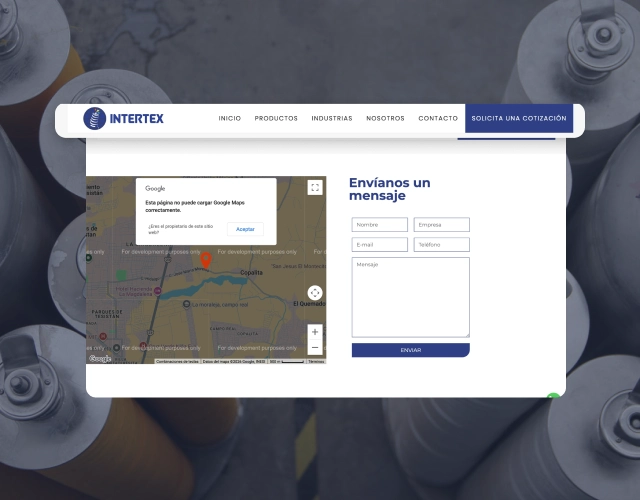Image resolution: width=640 pixels, height=500 pixels.
Task: Open the Productos menu item
Action: [x=276, y=118]
